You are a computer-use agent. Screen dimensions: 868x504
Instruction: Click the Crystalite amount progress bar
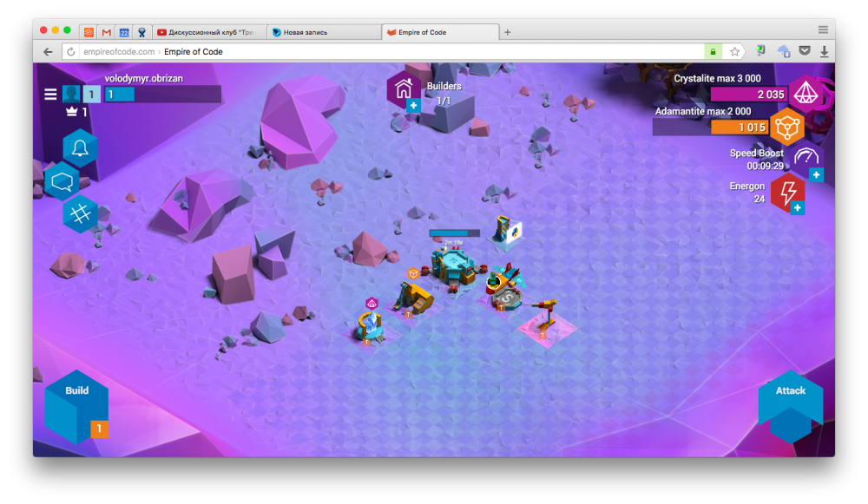click(750, 94)
